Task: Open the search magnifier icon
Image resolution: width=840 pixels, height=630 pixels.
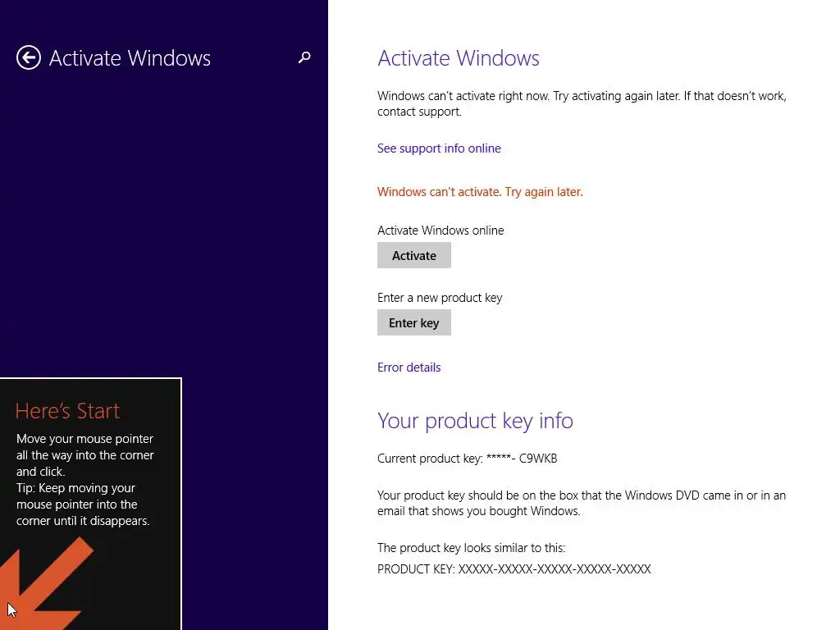Action: point(304,57)
